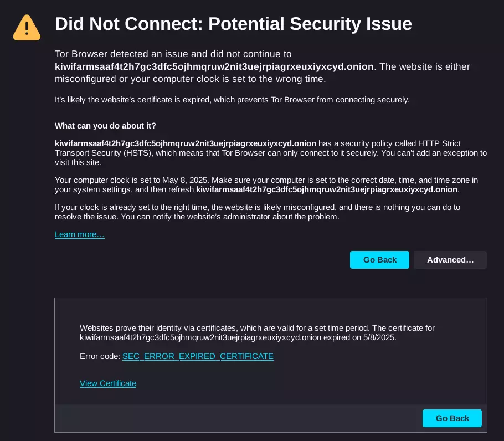Click Go Back beside the Advanced button
Image resolution: width=504 pixels, height=441 pixels.
[379, 260]
